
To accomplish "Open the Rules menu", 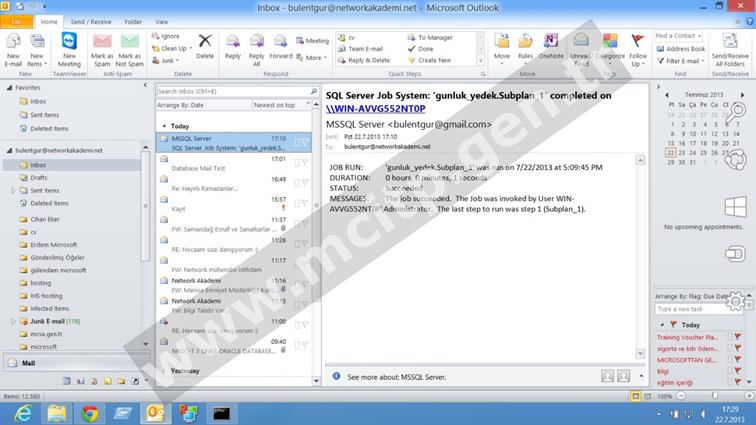I will 525,50.
